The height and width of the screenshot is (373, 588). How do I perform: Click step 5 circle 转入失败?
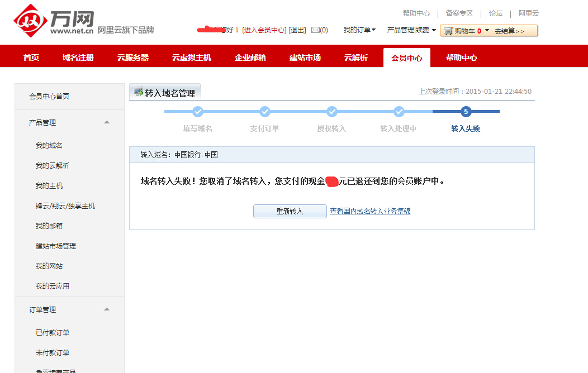(466, 111)
